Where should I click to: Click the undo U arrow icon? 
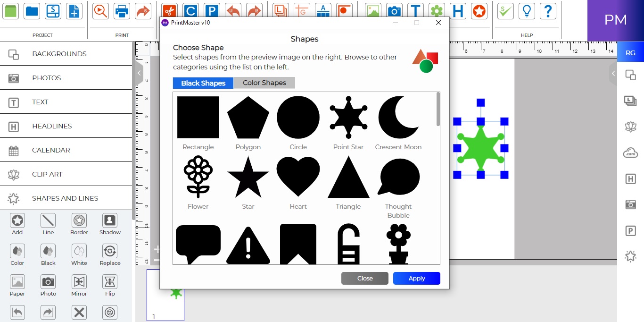(233, 11)
